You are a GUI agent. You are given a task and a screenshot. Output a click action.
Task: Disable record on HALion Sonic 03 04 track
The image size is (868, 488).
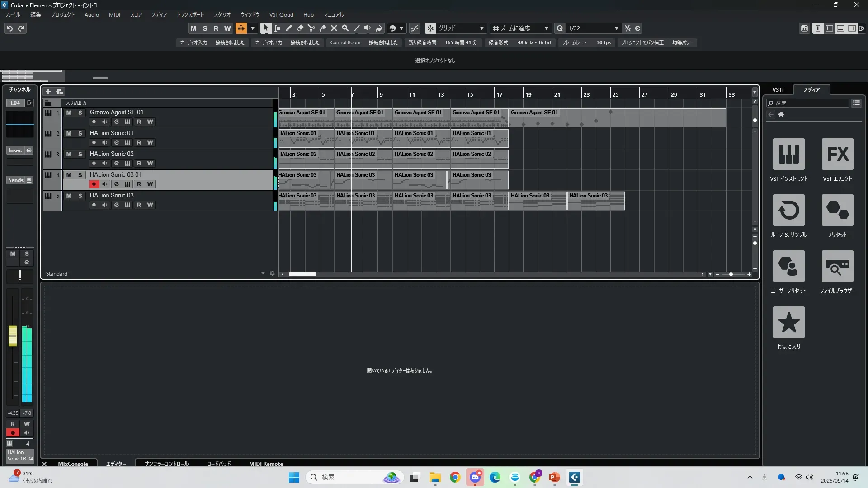coord(94,184)
